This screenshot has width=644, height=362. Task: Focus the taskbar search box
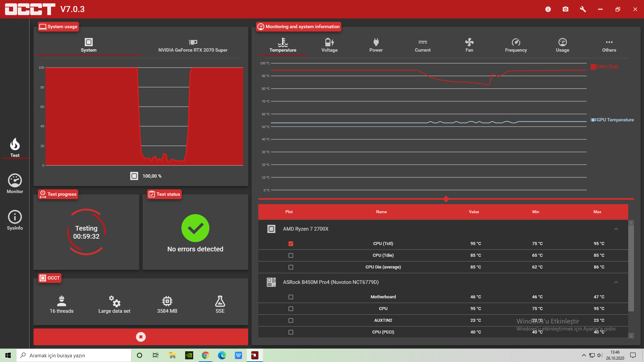[x=74, y=355]
